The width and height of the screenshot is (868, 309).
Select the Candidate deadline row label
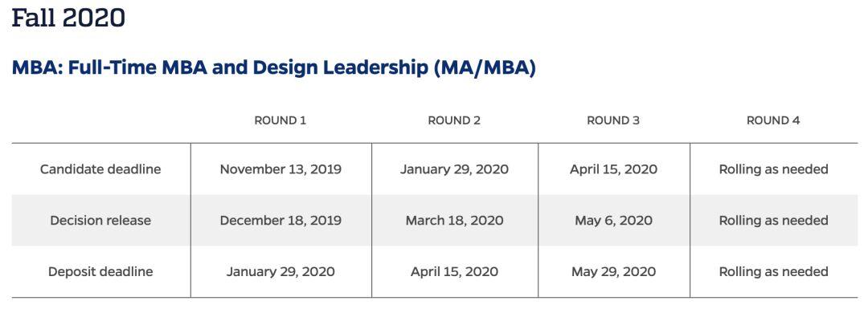100,169
